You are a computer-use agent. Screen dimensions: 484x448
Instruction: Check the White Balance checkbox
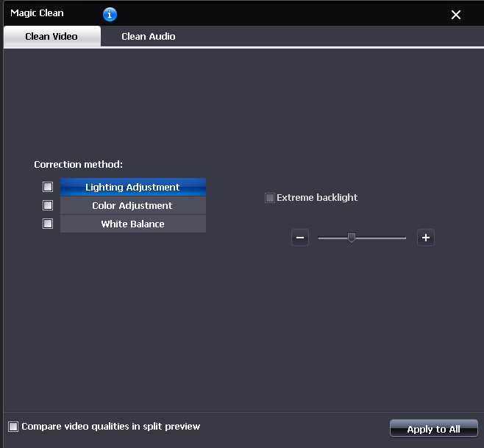48,224
